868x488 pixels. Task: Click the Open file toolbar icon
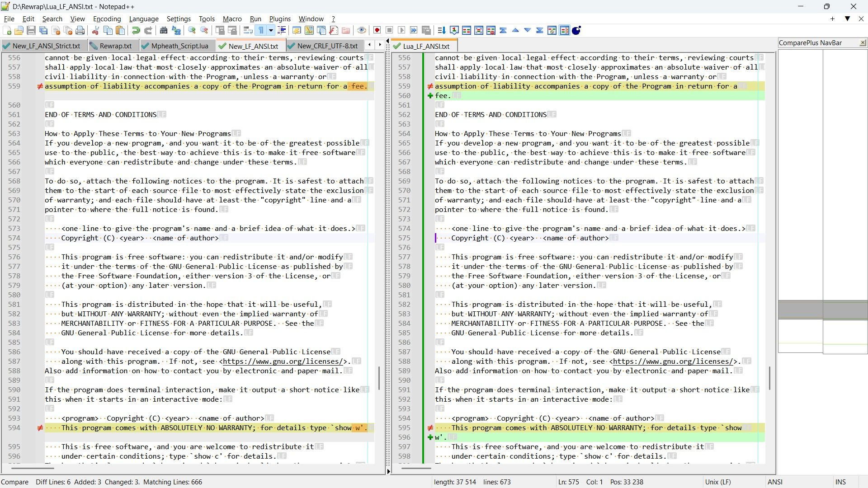tap(19, 30)
